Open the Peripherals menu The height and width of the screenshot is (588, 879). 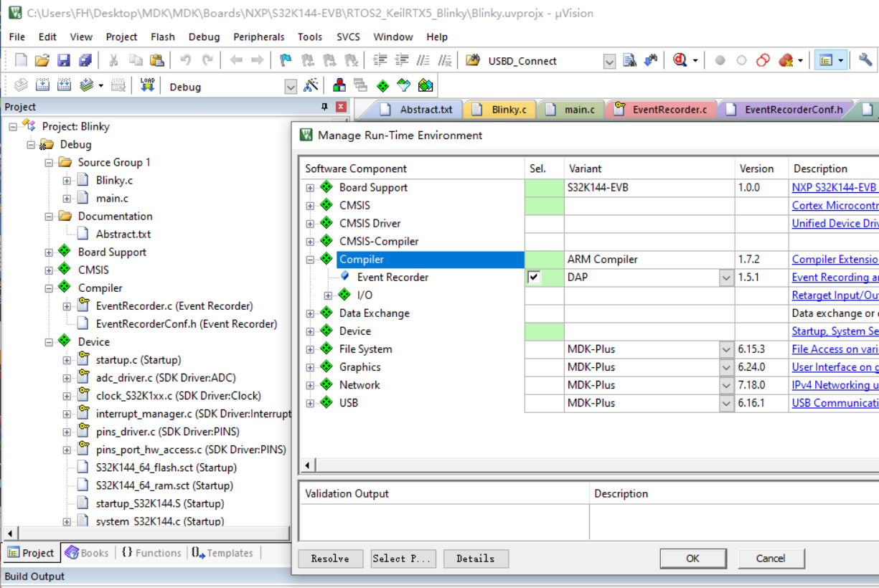tap(258, 37)
